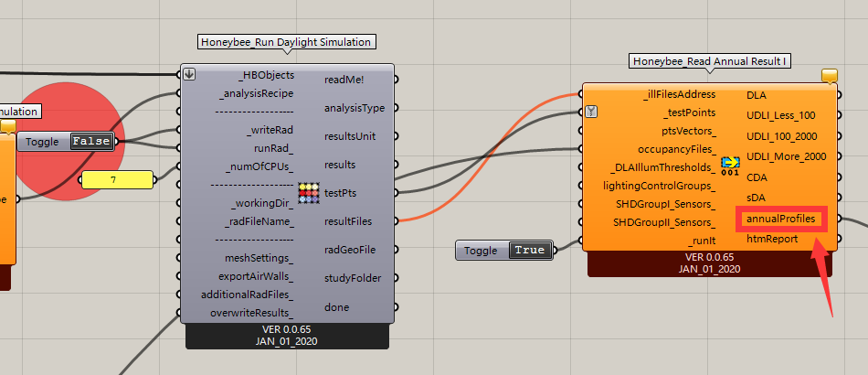Image resolution: width=868 pixels, height=375 pixels.
Task: Click the occupancyFiles_ input parameter
Action: pos(676,150)
